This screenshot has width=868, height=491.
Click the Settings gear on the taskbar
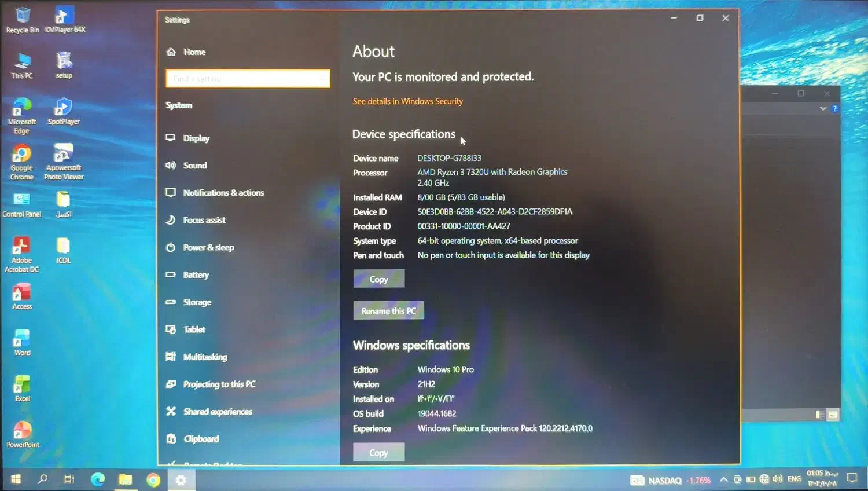coord(181,479)
